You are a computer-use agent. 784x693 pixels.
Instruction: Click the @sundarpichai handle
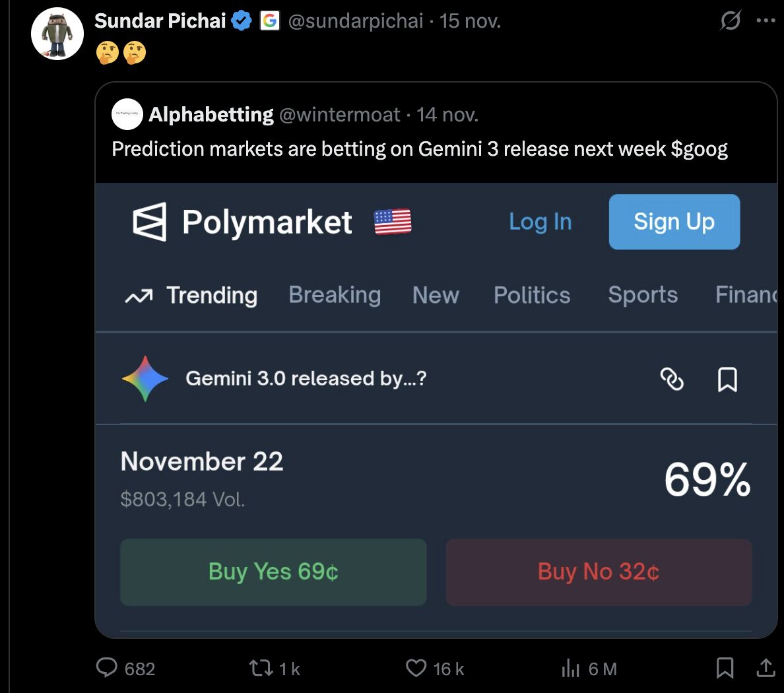tap(356, 21)
